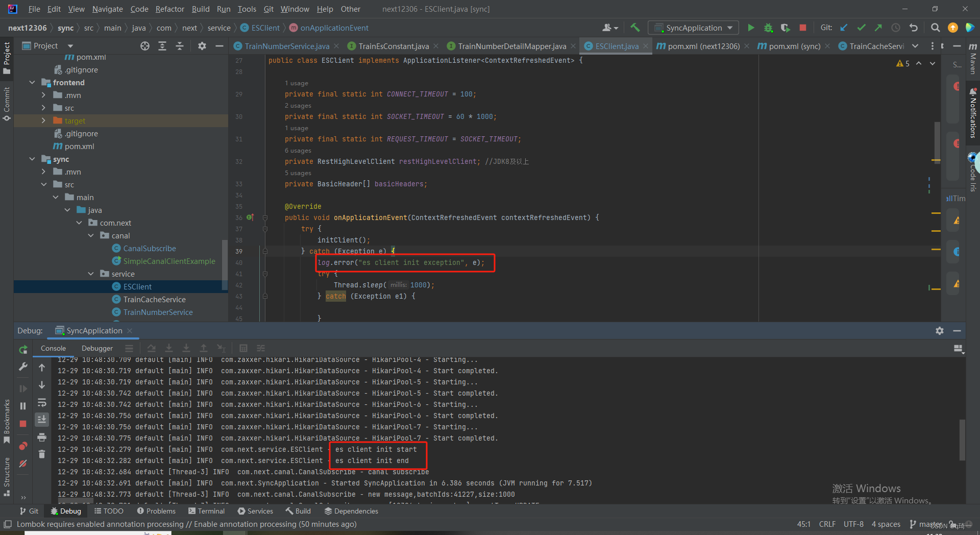The height and width of the screenshot is (535, 980).
Task: Open Project panel gear options
Action: coord(202,46)
